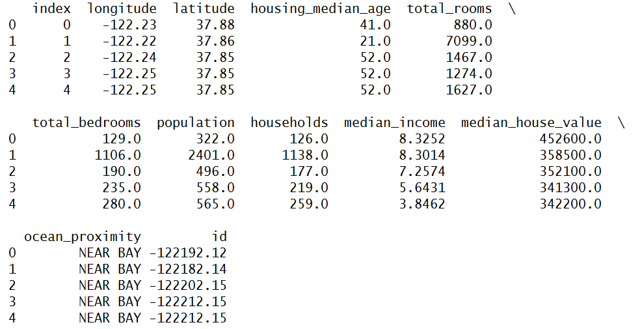Select the house value 452600.0
The width and height of the screenshot is (644, 329).
pyautogui.click(x=570, y=139)
